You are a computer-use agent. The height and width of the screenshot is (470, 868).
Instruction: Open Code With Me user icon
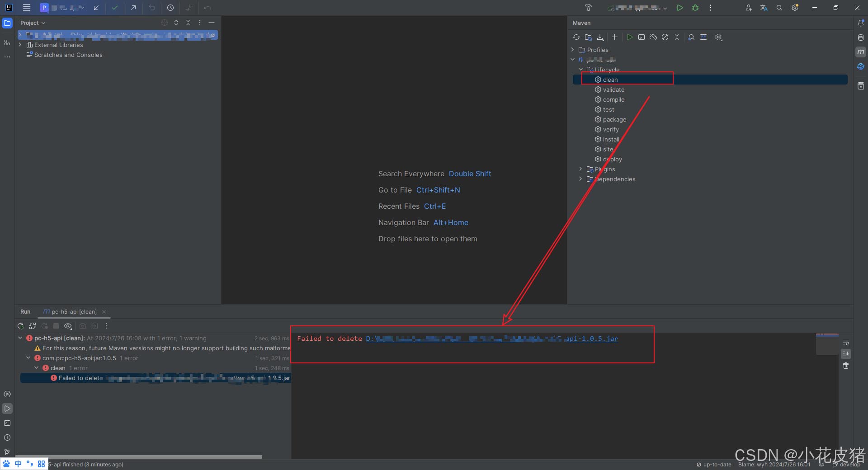(749, 8)
